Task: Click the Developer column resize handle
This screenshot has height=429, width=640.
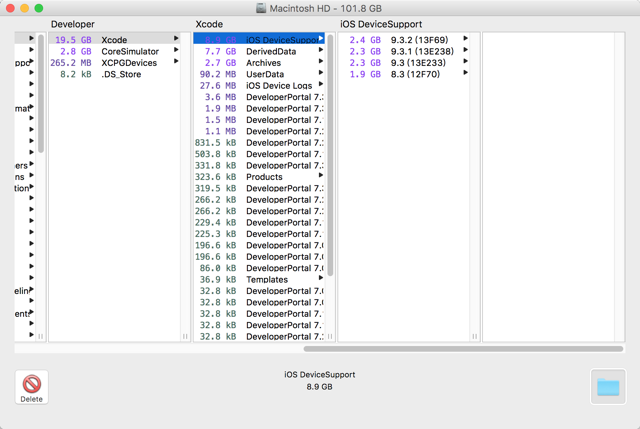Action: coord(185,336)
